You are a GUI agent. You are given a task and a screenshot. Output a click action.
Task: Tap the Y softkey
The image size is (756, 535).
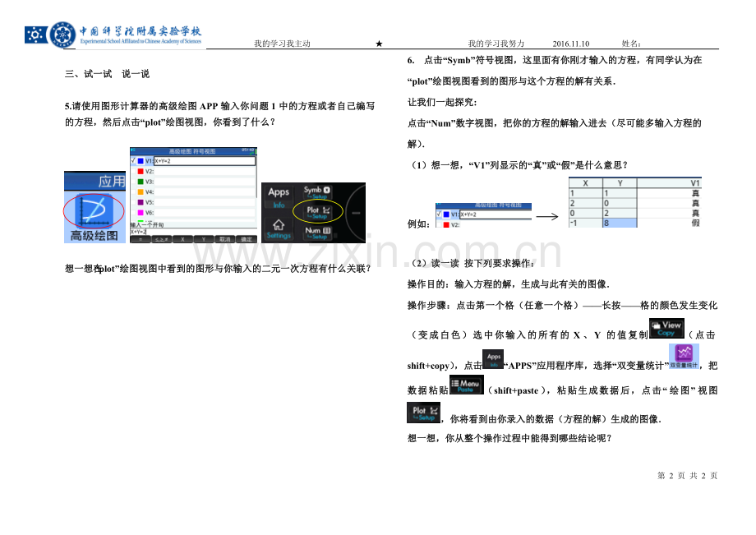point(204,239)
